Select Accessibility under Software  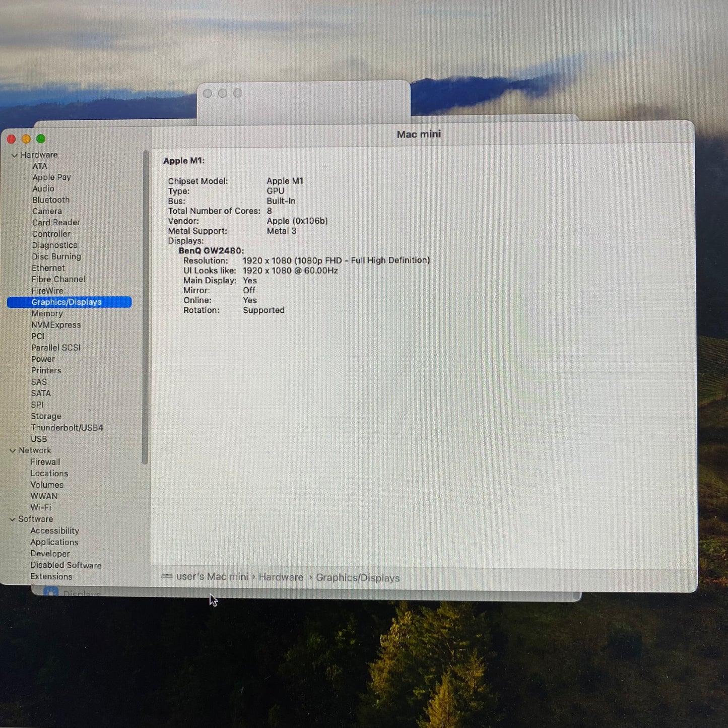[x=54, y=532]
